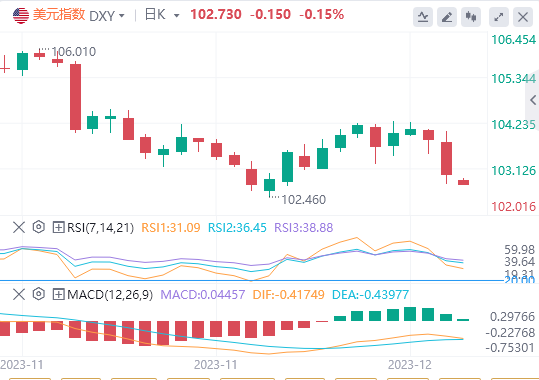Image resolution: width=539 pixels, height=380 pixels.
Task: Open RSI indicator settings hexagon
Action: point(39,227)
